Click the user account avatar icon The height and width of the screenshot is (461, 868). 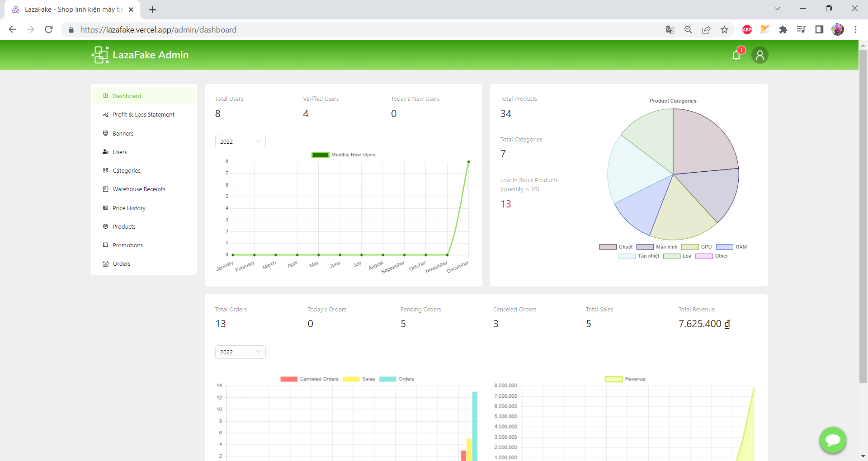point(760,55)
